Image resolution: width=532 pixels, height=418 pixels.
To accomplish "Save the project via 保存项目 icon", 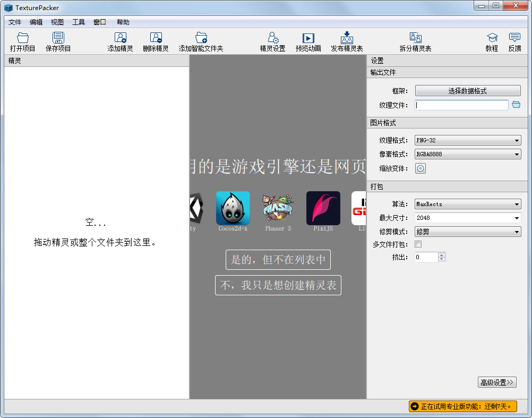I will coord(58,40).
